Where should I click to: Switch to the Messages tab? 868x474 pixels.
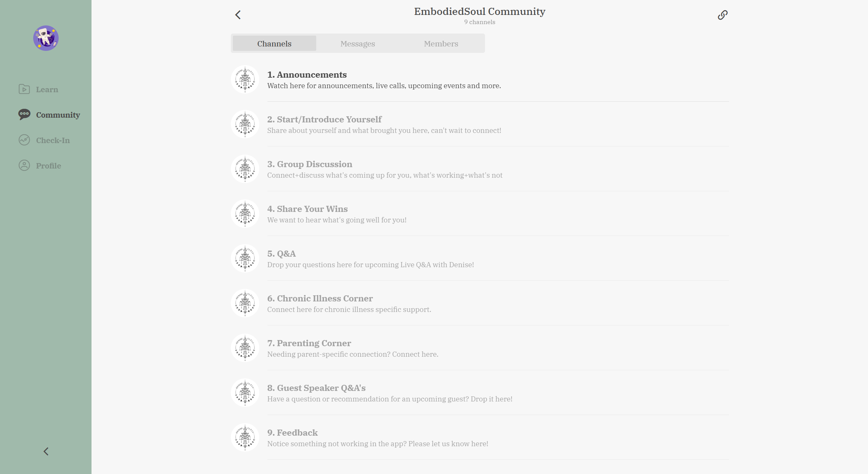pyautogui.click(x=358, y=43)
